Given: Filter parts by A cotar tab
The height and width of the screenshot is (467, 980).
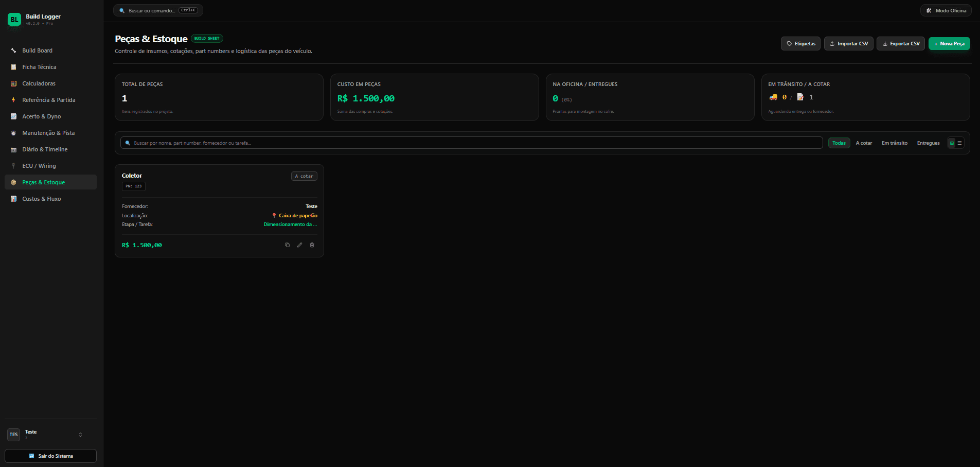Looking at the screenshot, I should pyautogui.click(x=864, y=143).
